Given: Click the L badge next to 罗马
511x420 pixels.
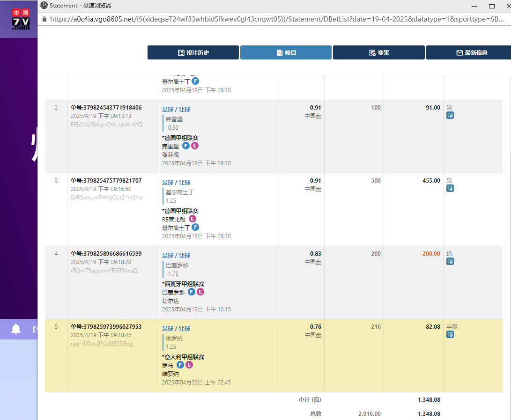Looking at the screenshot, I should click(x=189, y=365).
